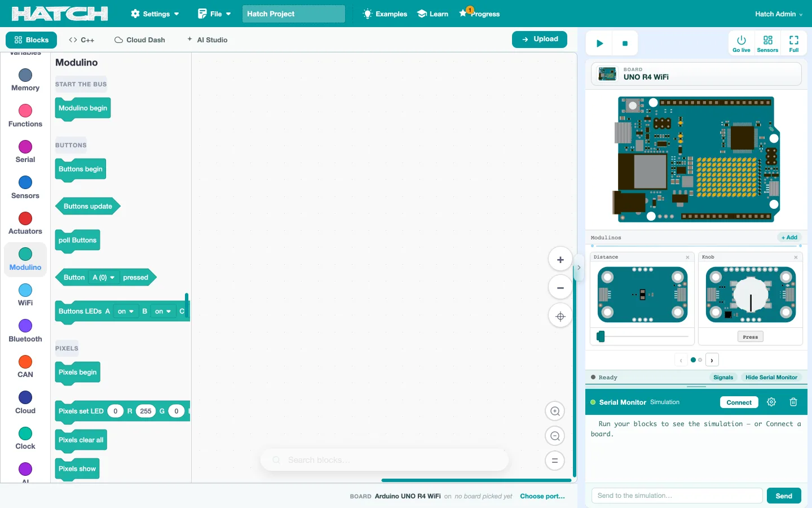Switch to the Blocks tab

[32, 40]
